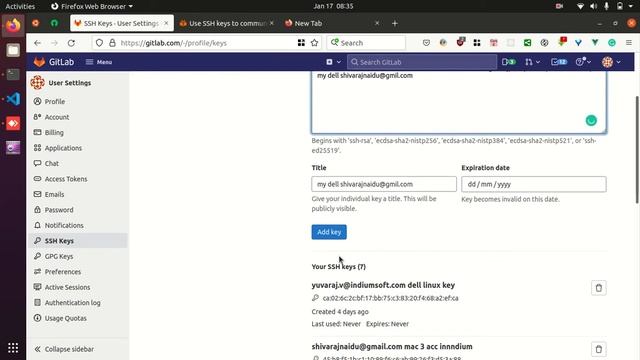
Task: Open Usage Quotas page
Action: pos(65,318)
